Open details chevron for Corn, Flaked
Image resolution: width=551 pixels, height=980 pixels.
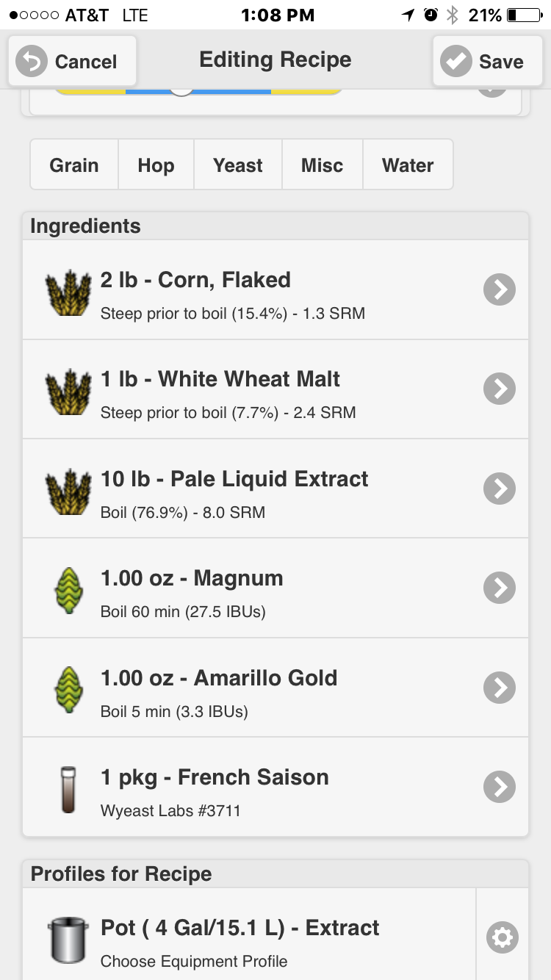(x=500, y=289)
